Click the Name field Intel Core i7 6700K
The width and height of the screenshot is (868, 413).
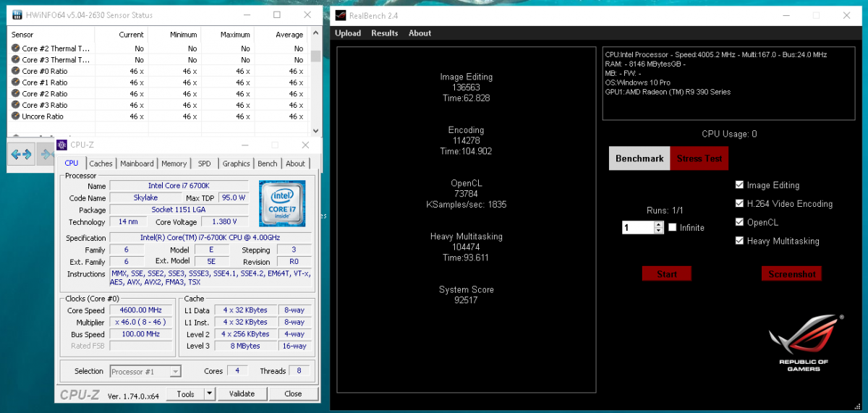[179, 186]
